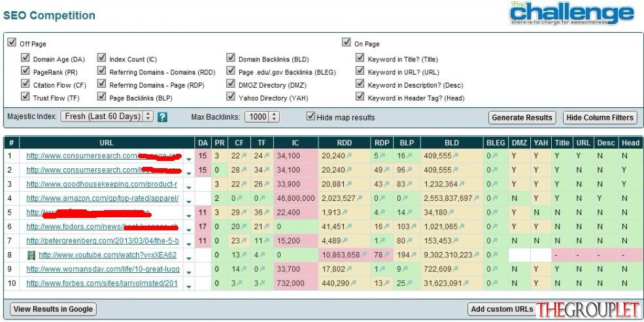Click arrow icon next to BLP value 103
644x322 pixels.
point(413,226)
